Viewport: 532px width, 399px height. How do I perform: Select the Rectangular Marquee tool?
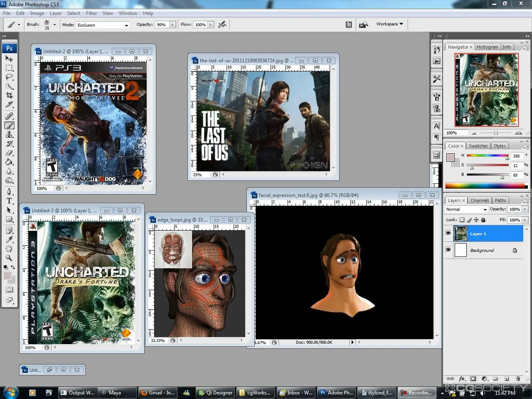click(9, 68)
